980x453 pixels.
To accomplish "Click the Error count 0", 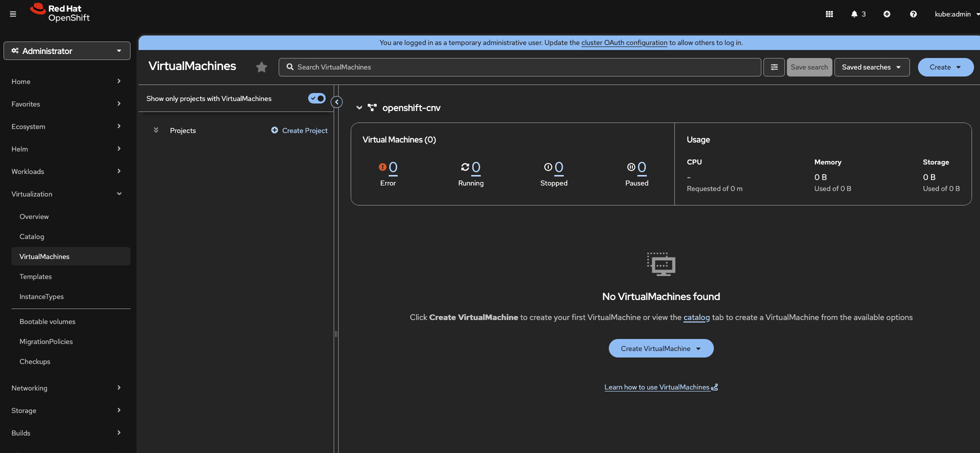I will [x=393, y=167].
